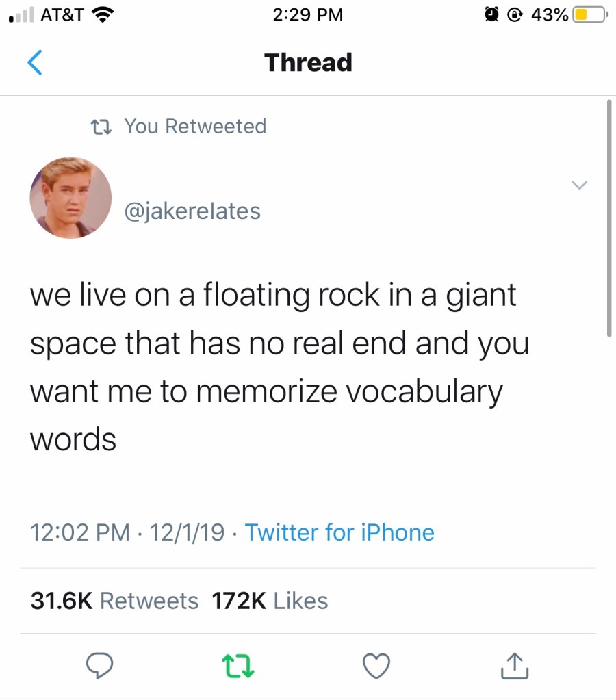616x700 pixels.
Task: Open the Twitter for iPhone link
Action: (339, 532)
